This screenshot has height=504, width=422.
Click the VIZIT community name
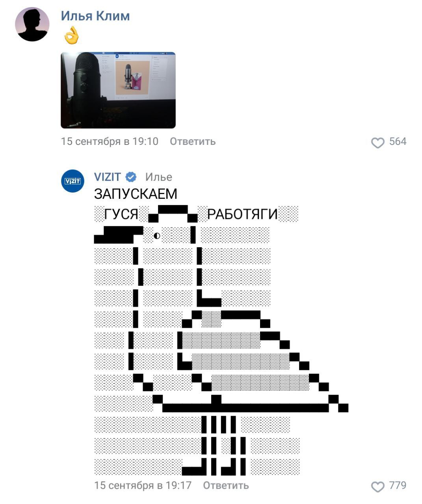point(107,177)
